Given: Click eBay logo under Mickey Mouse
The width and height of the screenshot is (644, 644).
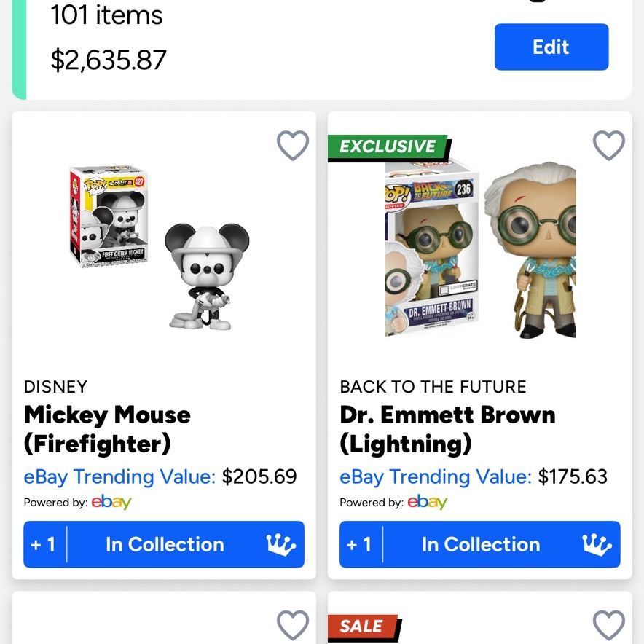Looking at the screenshot, I should [111, 502].
